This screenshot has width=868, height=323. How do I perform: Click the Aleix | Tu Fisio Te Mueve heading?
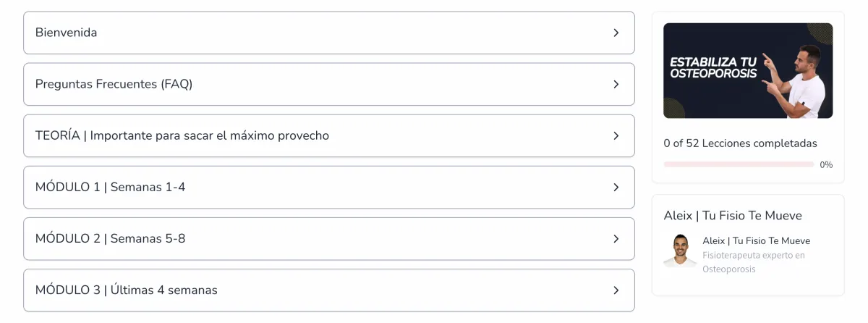click(x=733, y=215)
